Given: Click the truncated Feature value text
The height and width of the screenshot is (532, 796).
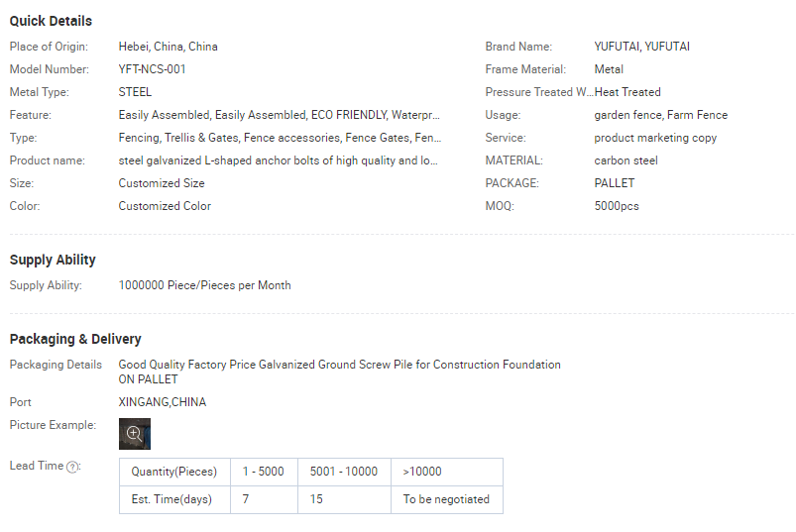Looking at the screenshot, I should [280, 115].
